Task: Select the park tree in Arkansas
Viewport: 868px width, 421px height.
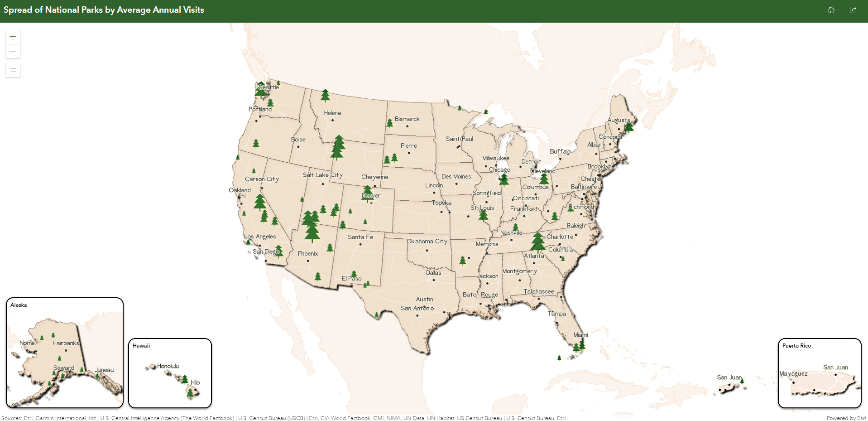Action: (x=463, y=260)
